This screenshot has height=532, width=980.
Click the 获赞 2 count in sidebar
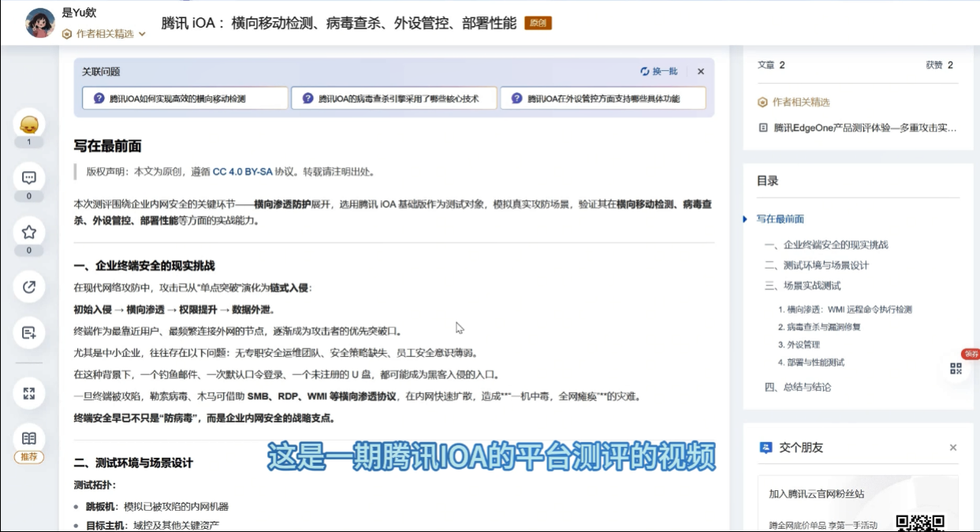[x=940, y=65]
